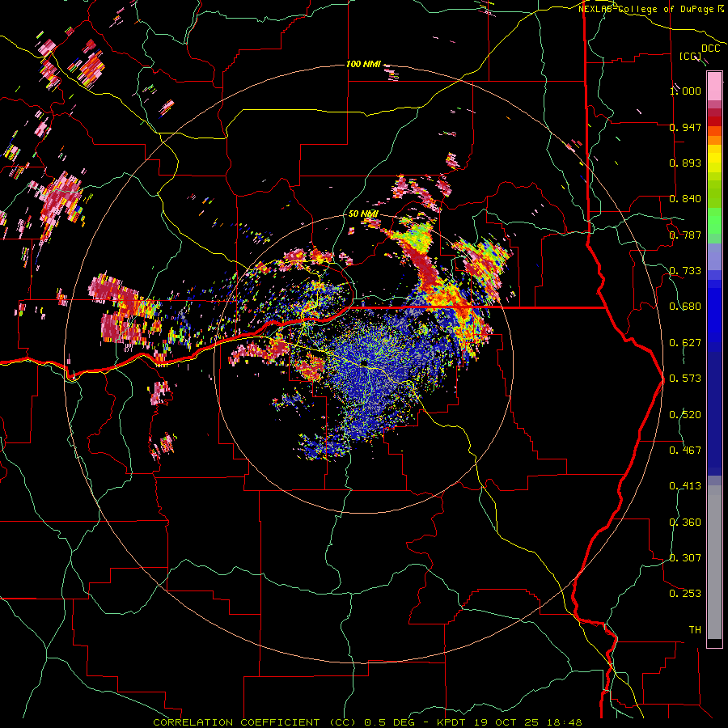Select the 0.253 legend value

pyautogui.click(x=685, y=594)
